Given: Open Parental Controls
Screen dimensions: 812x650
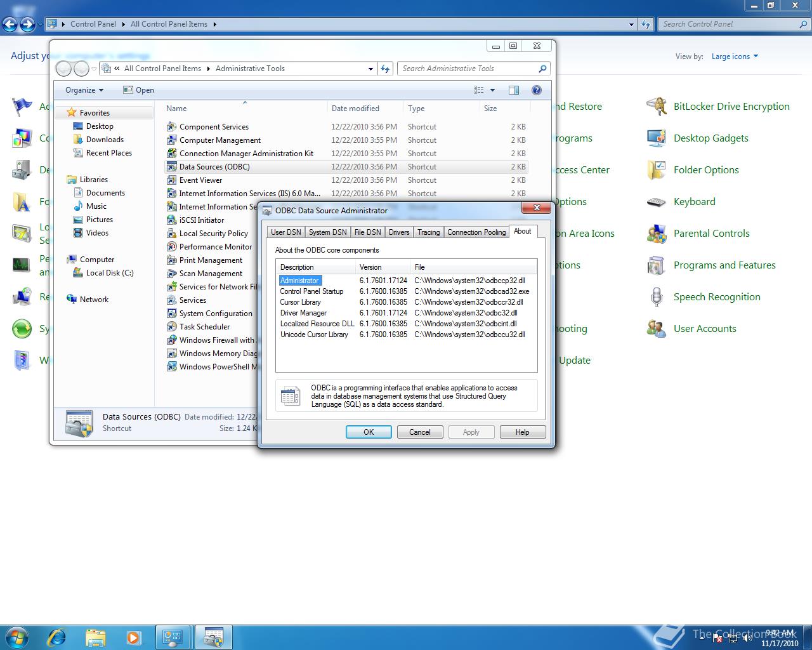Looking at the screenshot, I should [x=711, y=233].
